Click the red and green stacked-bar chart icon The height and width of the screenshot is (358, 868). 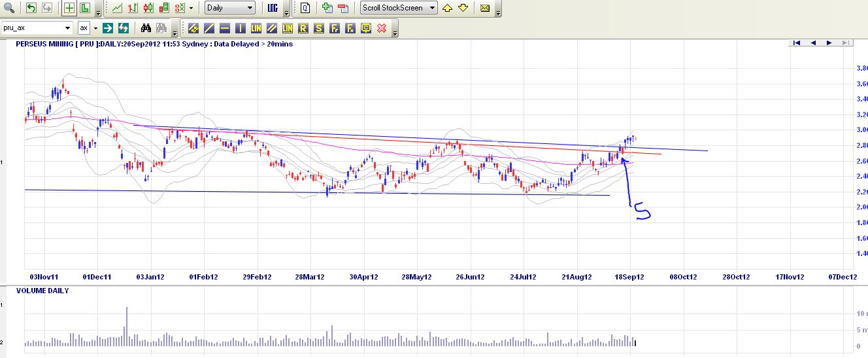coord(164,8)
